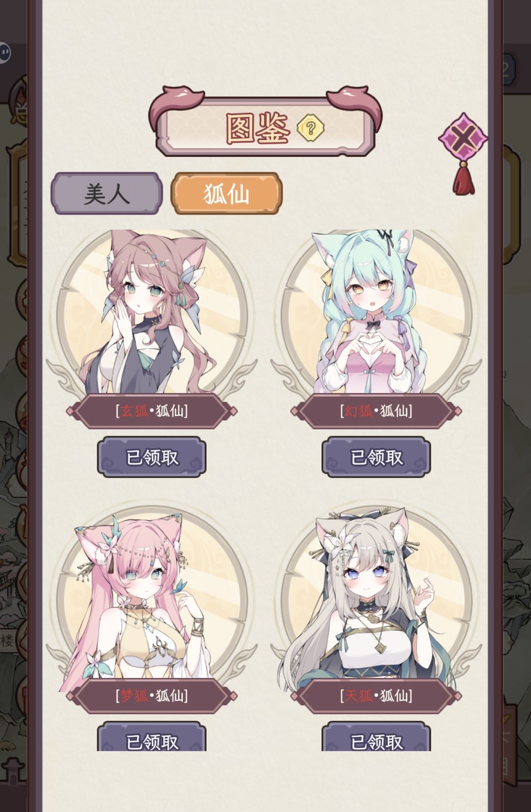
Task: Click 已领取 button under 幻狐
Action: point(376,457)
